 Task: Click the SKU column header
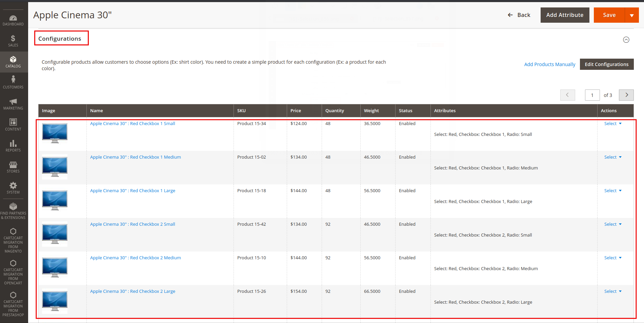[x=260, y=111]
